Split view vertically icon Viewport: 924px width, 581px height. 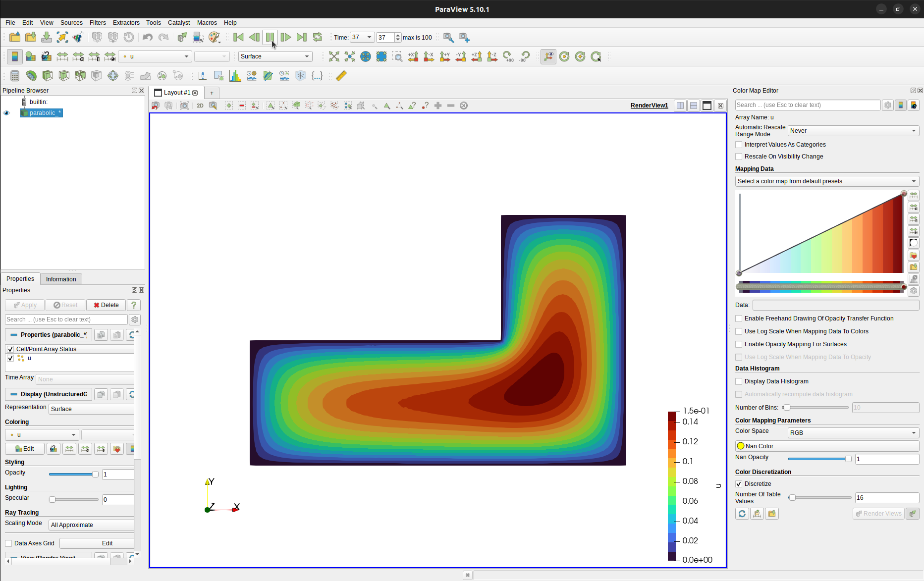pyautogui.click(x=694, y=106)
